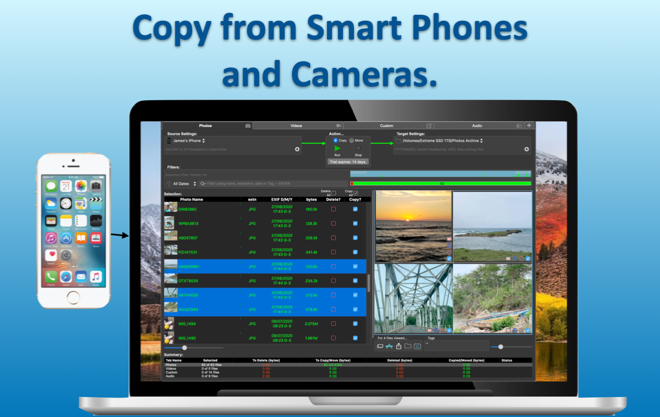Click the add tab plus icon

[529, 126]
